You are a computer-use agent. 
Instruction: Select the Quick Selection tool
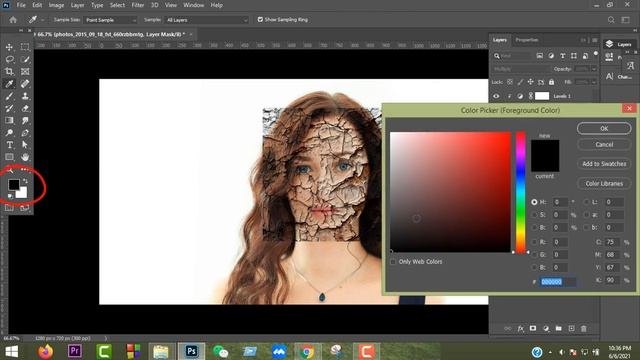pos(25,59)
